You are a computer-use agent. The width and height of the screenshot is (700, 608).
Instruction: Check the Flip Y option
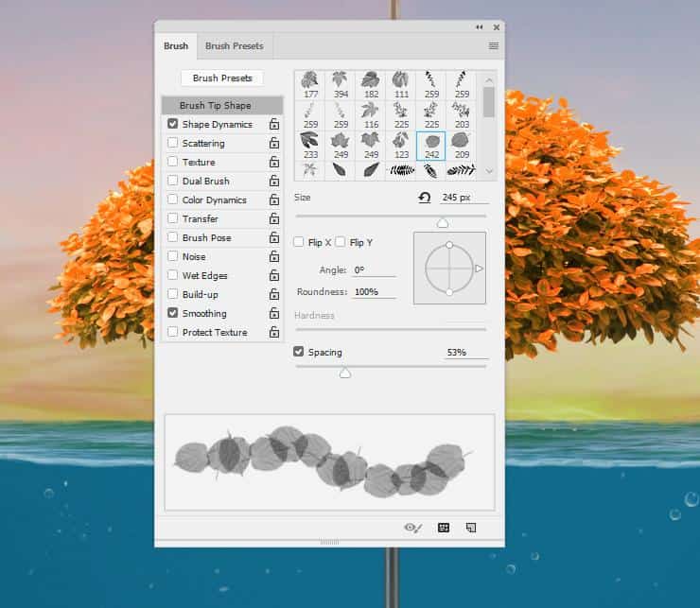[x=341, y=242]
